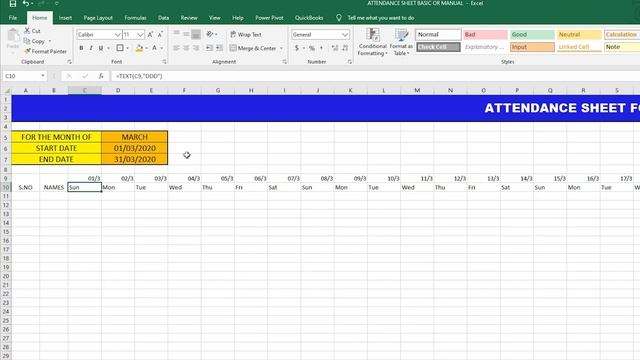Apply the Good cell style
The image size is (640, 360).
tap(532, 35)
